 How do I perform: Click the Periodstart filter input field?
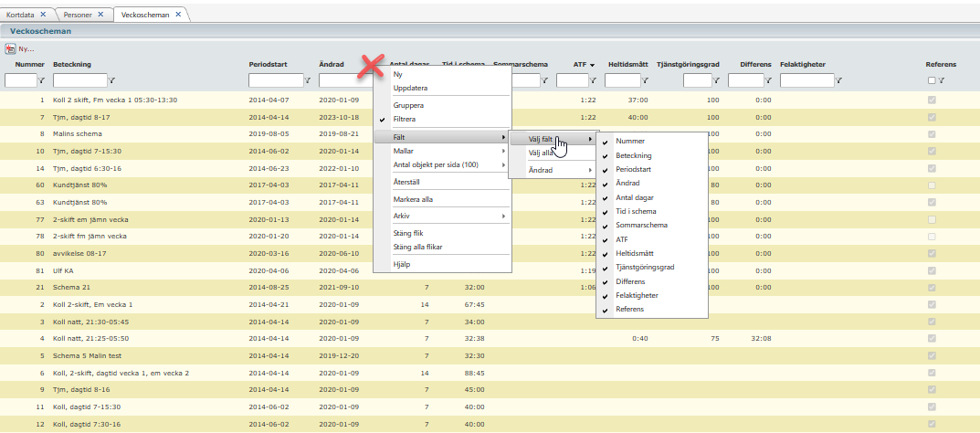[276, 80]
